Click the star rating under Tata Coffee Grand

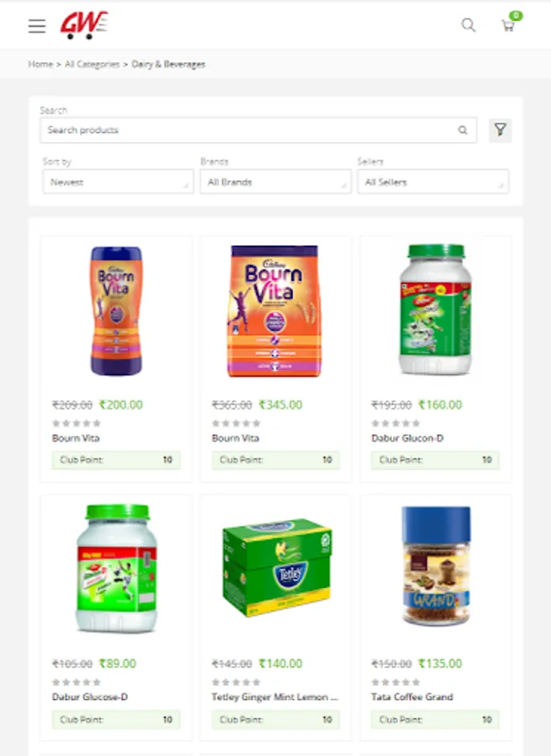pyautogui.click(x=396, y=682)
